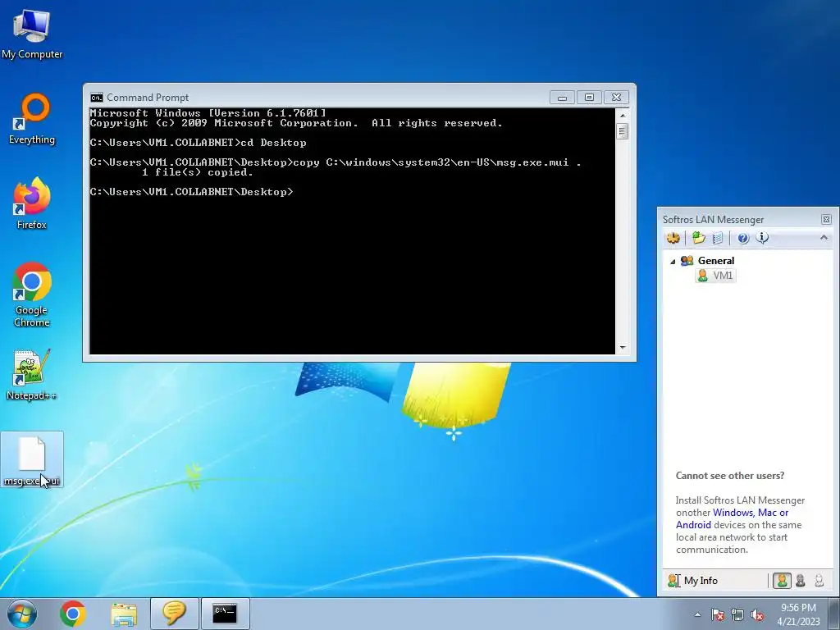The height and width of the screenshot is (630, 840).
Task: Open received files folder icon in Messenger
Action: tap(698, 238)
